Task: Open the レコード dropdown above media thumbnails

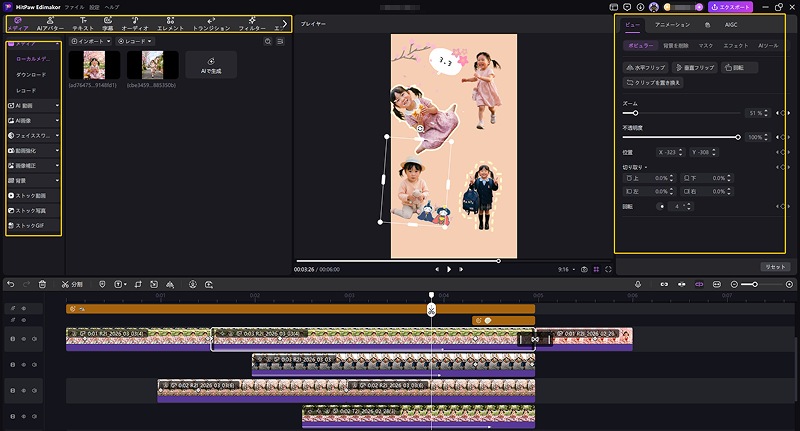Action: pos(135,41)
